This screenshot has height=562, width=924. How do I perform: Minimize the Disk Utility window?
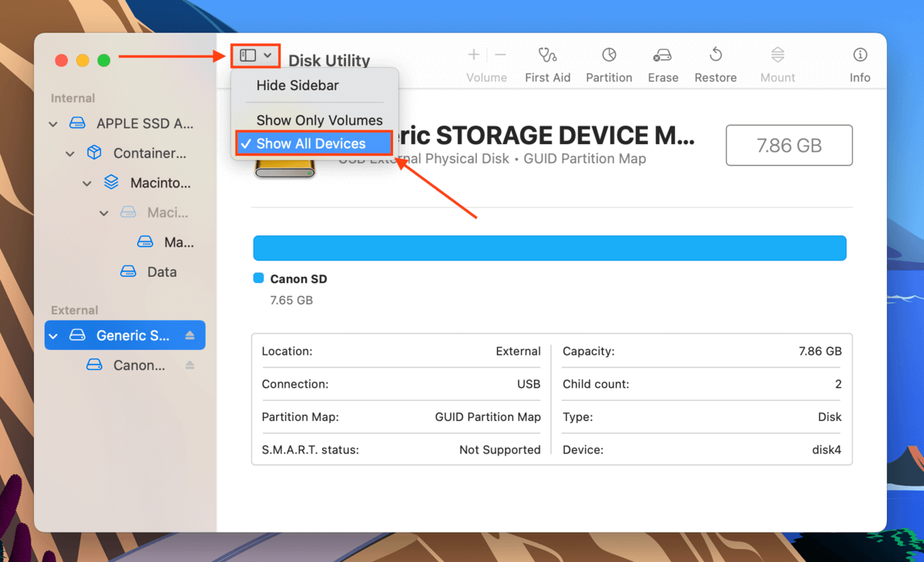(x=82, y=60)
